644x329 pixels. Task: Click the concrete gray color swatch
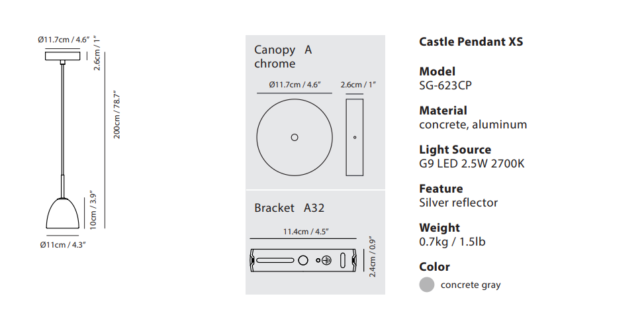click(x=427, y=285)
